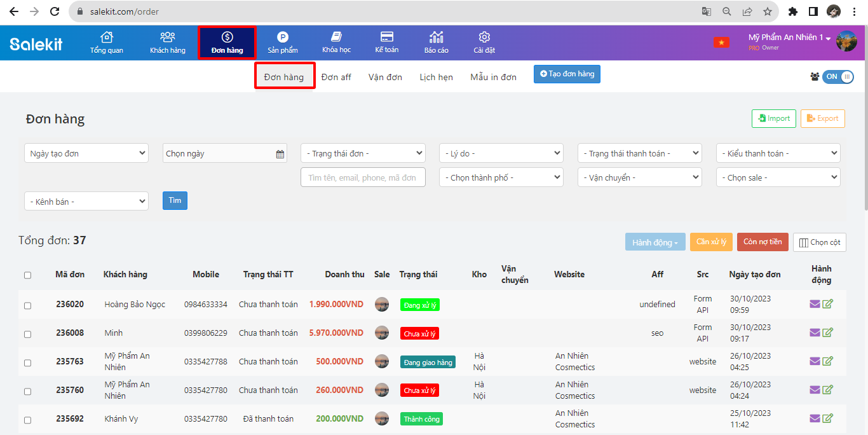Expand the Trạng thái đơn dropdown
Viewport: 868px width, 435px height.
363,153
